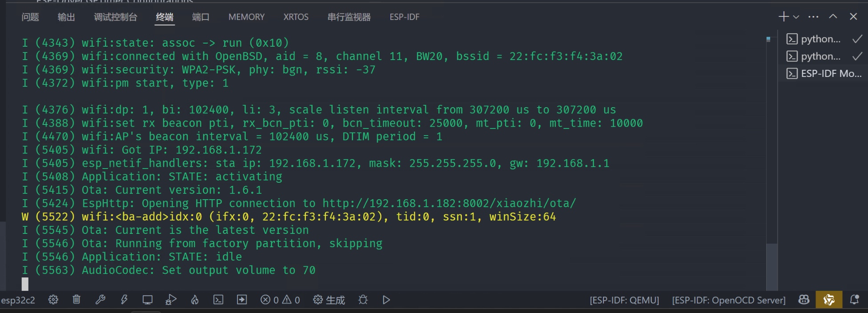
Task: Build project with the wrench icon
Action: coord(100,300)
